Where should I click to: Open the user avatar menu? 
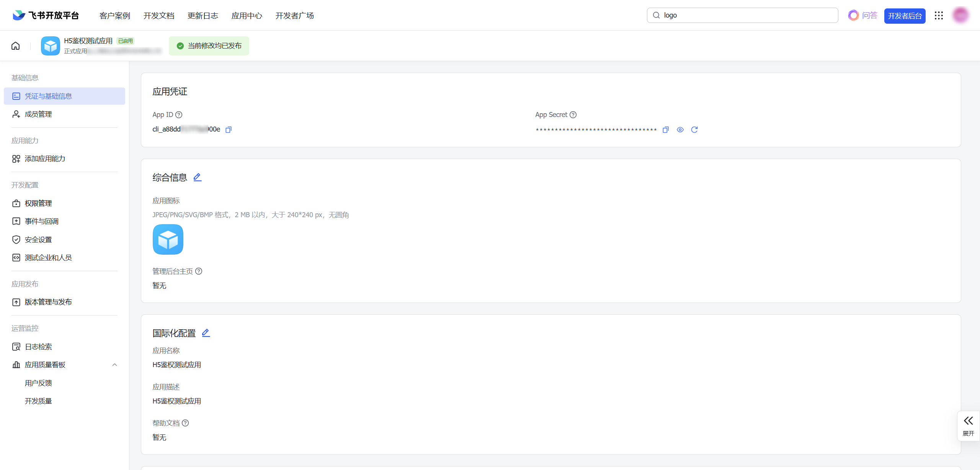(960, 15)
